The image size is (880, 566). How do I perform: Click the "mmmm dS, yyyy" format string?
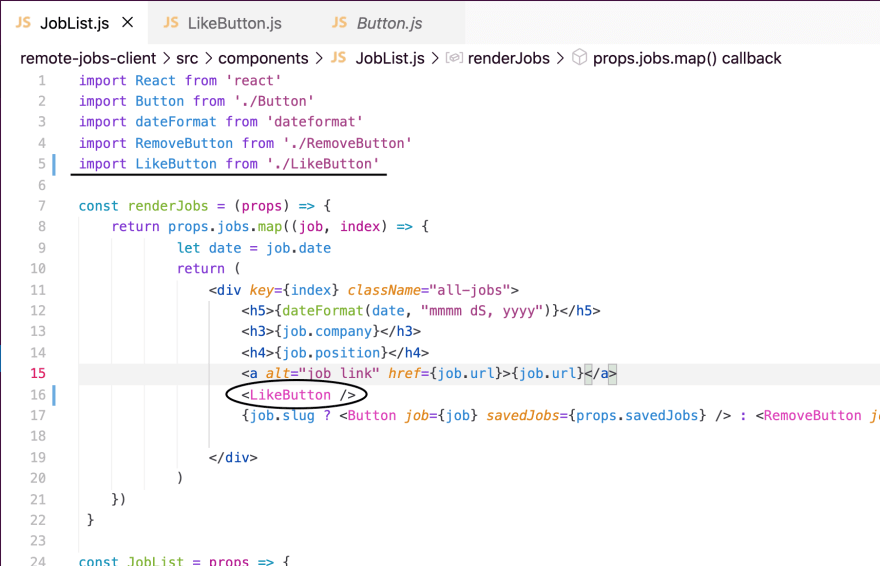pos(482,311)
